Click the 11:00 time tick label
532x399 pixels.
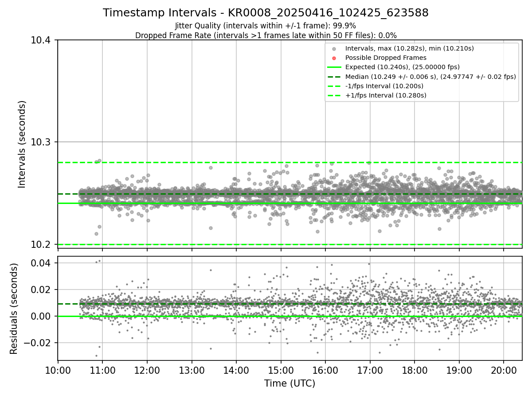point(102,370)
